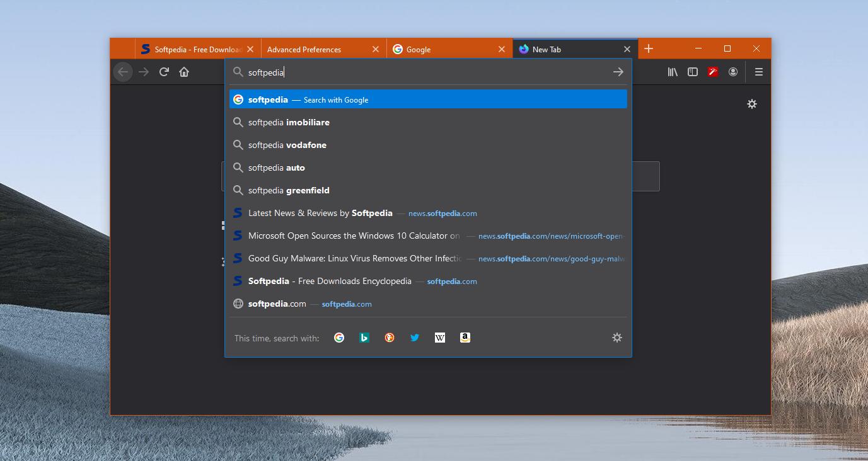
Task: Open the Home page button
Action: [x=184, y=72]
